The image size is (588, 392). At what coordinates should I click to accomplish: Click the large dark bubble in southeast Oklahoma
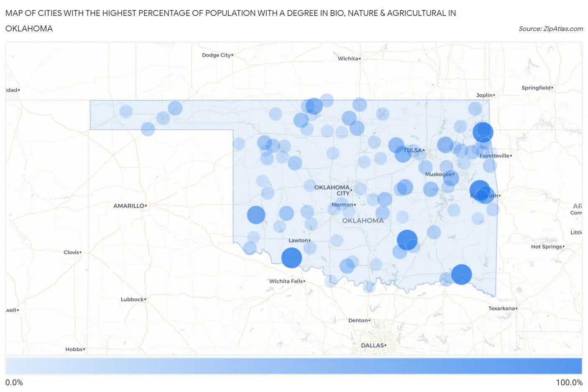click(461, 274)
